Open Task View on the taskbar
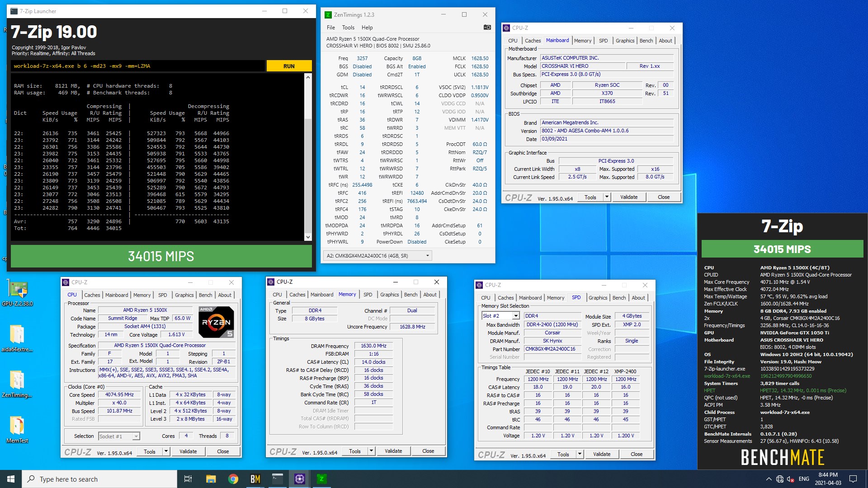Viewport: 868px width, 488px height. click(x=188, y=479)
